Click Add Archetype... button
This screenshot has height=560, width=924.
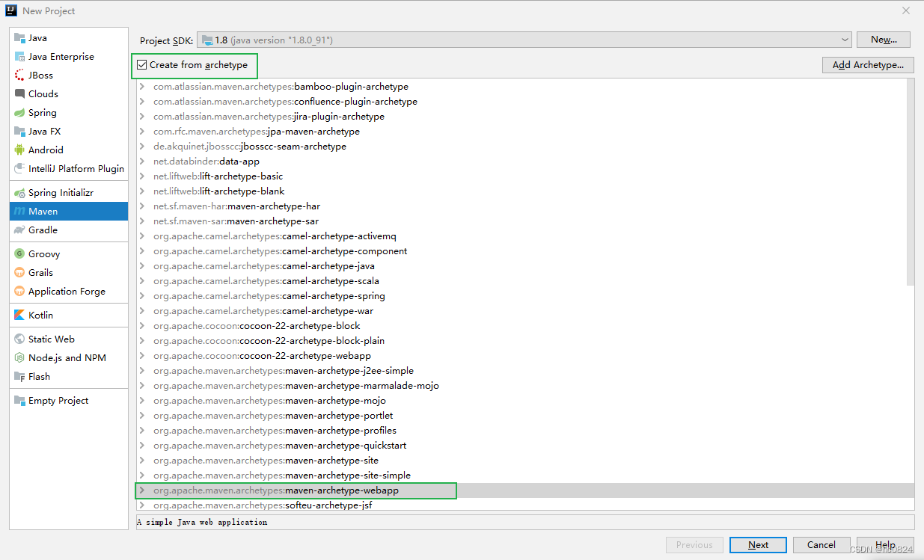pos(868,65)
